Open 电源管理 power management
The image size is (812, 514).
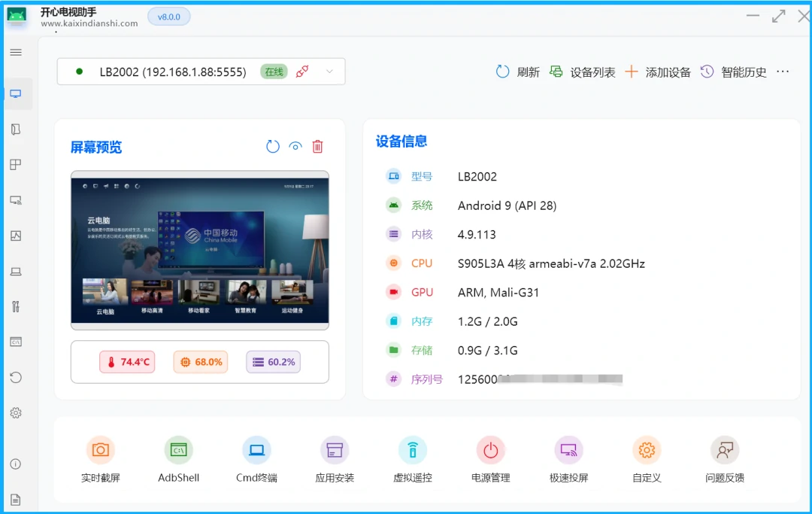(490, 460)
